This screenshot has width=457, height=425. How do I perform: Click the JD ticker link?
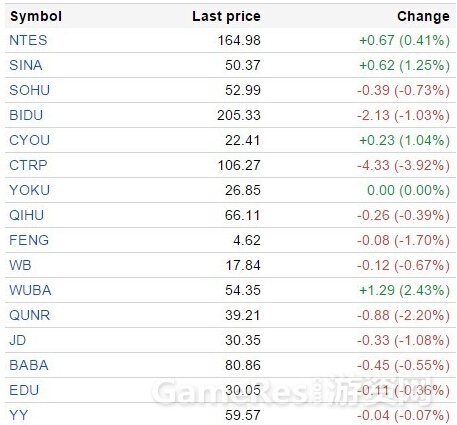(x=17, y=340)
